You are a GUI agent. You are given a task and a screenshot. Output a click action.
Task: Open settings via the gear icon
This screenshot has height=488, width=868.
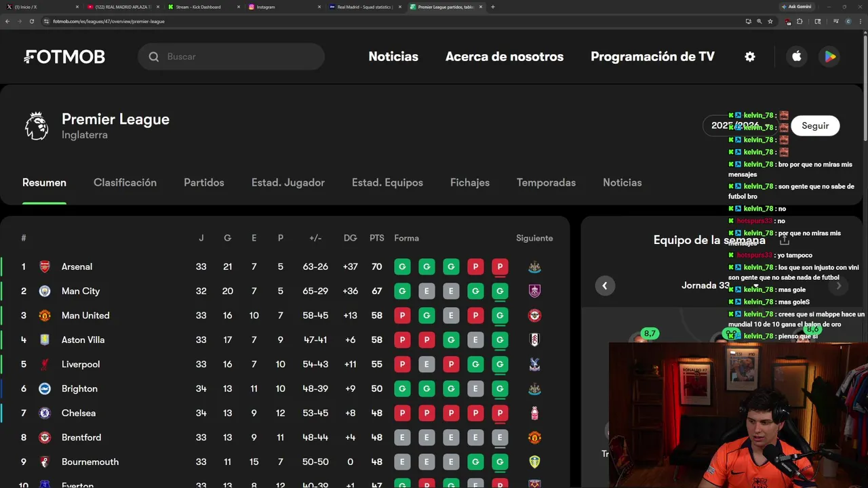(750, 57)
